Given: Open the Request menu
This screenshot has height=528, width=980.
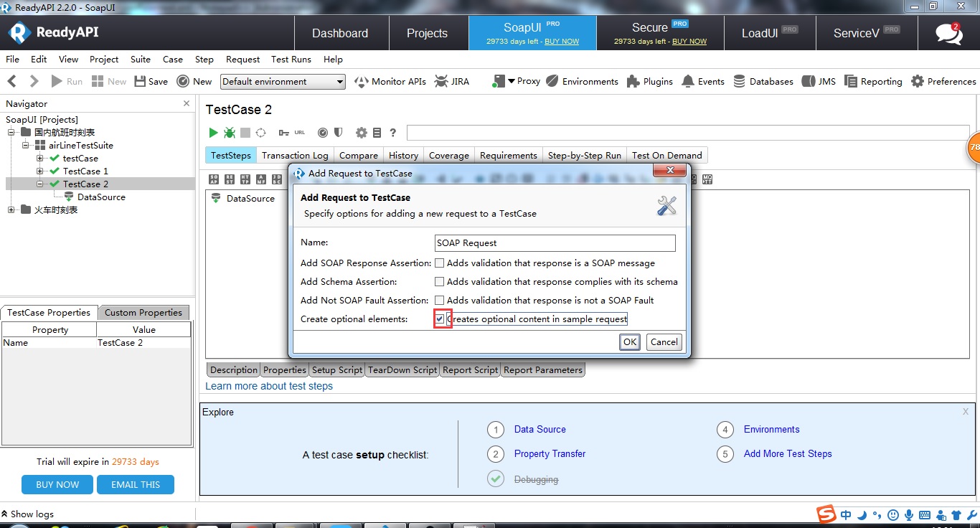Looking at the screenshot, I should coord(242,60).
